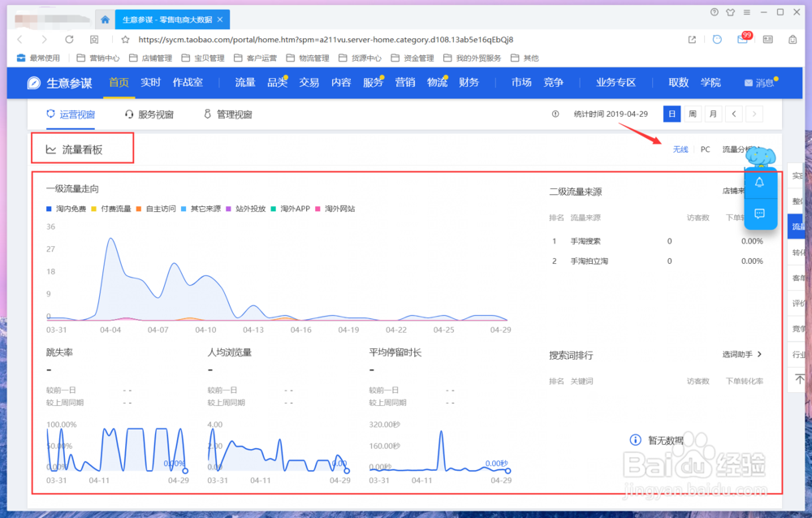Open 品类 in the navigation bar

point(277,82)
